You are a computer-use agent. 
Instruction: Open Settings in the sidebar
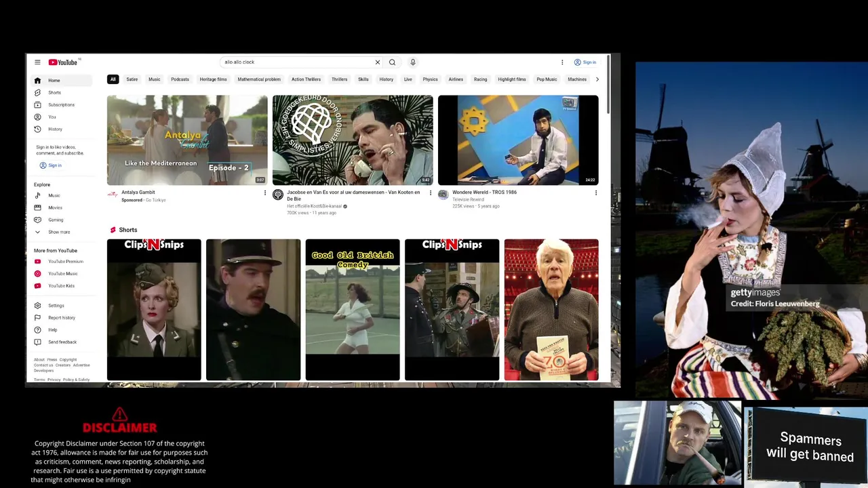click(62, 306)
